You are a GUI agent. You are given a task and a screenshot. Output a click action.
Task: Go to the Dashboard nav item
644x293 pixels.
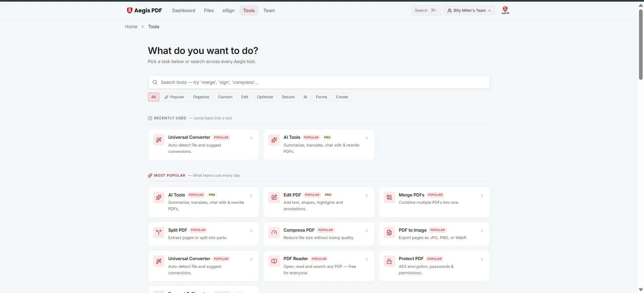[183, 10]
